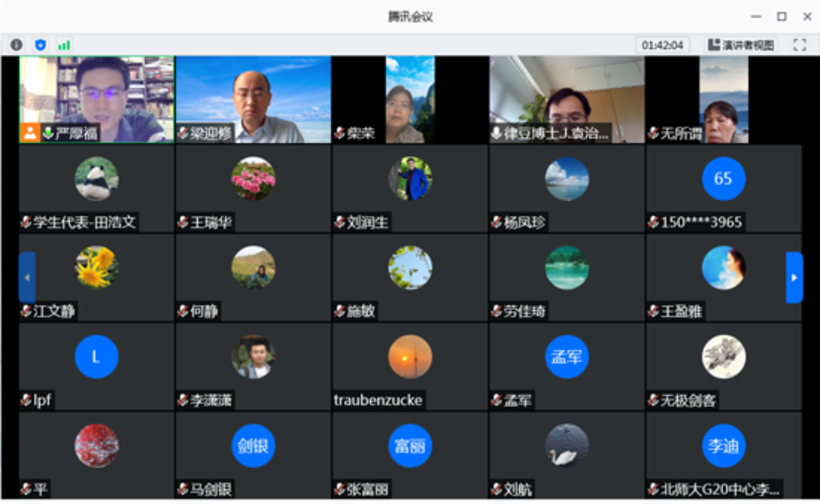Enter full screen mode
Viewport: 820px width, 504px height.
point(799,45)
